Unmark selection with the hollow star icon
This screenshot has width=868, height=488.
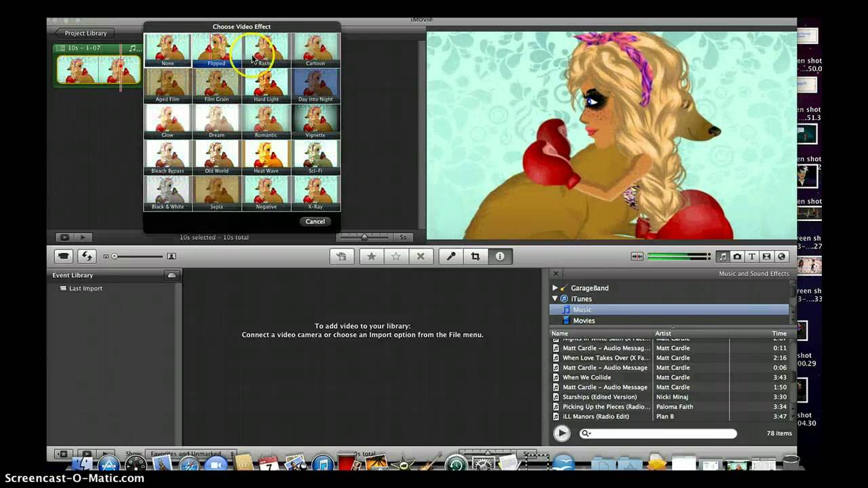pyautogui.click(x=396, y=256)
